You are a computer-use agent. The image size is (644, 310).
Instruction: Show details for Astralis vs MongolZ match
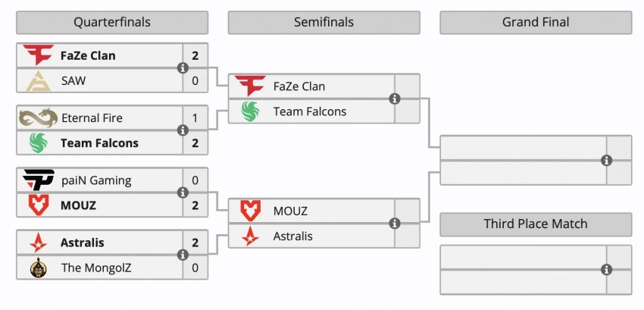[x=183, y=255]
